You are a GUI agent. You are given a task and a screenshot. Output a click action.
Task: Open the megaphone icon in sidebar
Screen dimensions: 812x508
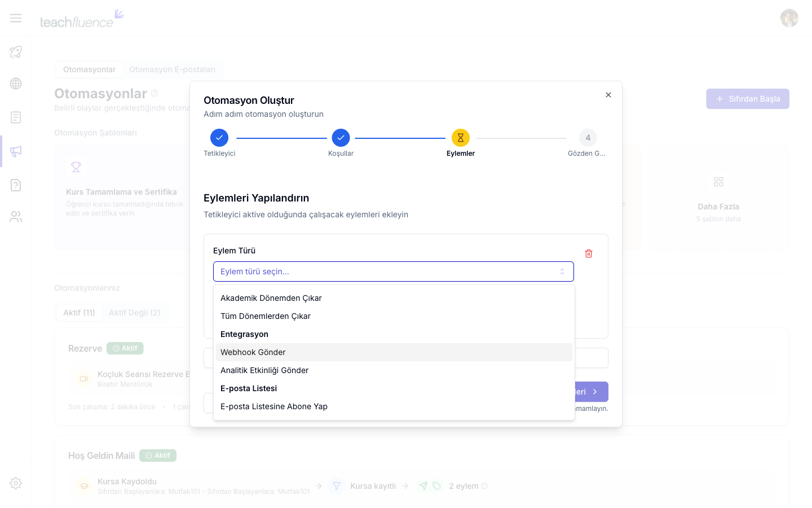click(16, 151)
